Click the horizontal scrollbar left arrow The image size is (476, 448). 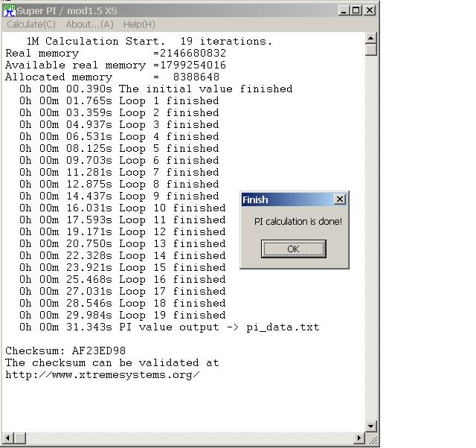[x=8, y=438]
